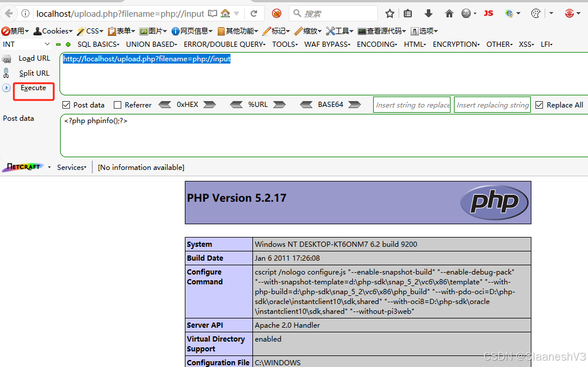Screen dimensions: 588x367
Task: Open the 表单 forms menu
Action: tap(121, 31)
